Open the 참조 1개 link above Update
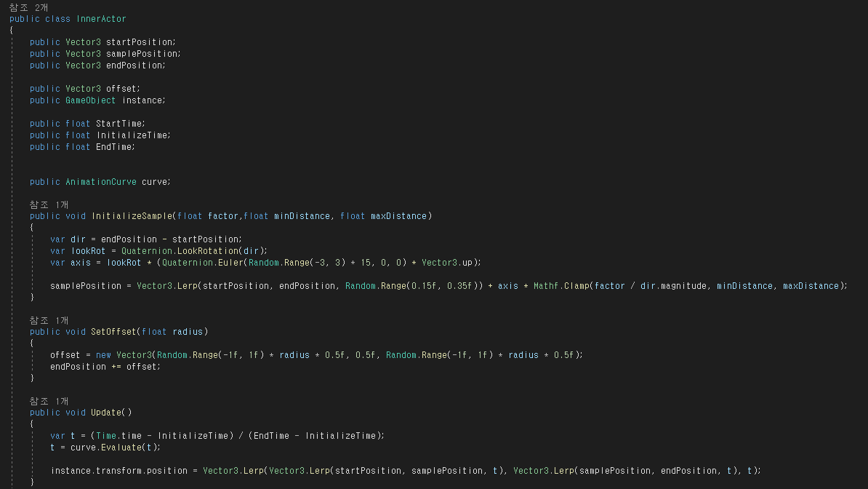Image resolution: width=868 pixels, height=489 pixels. click(x=49, y=401)
